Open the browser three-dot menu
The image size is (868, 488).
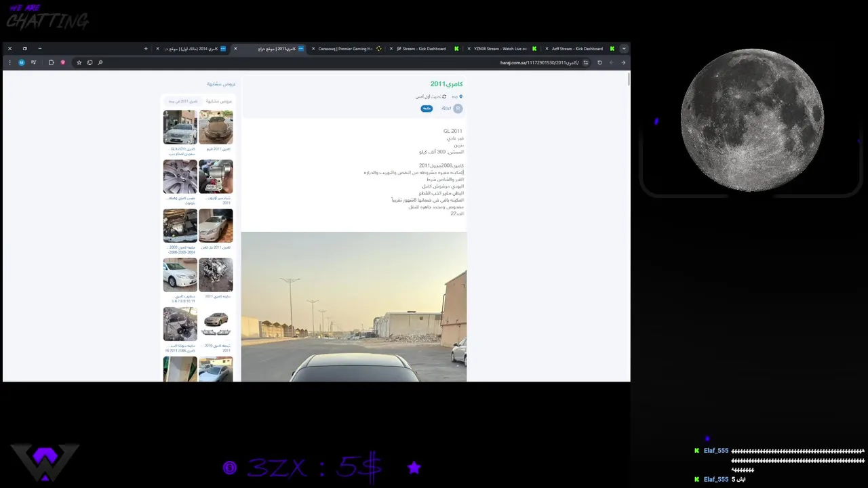coord(9,62)
